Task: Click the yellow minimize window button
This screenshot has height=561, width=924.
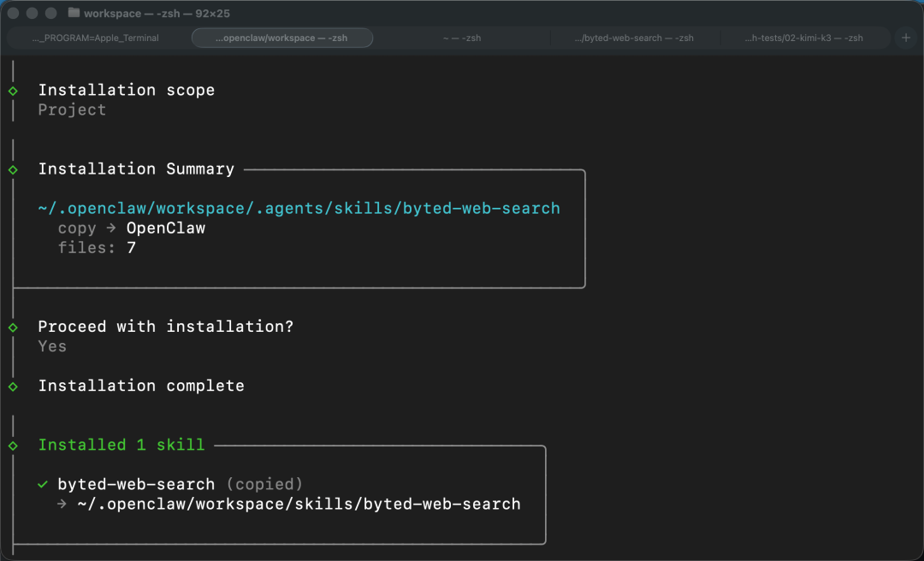Action: point(32,13)
